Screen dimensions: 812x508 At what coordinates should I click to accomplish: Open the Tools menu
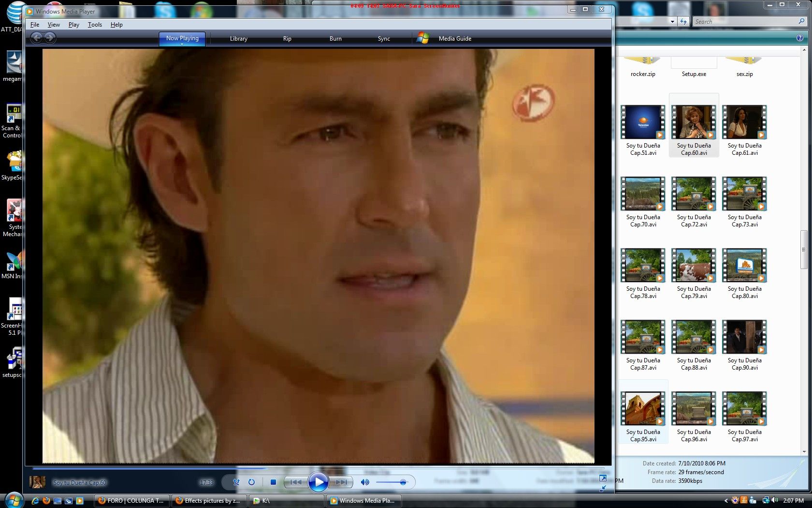pyautogui.click(x=95, y=25)
